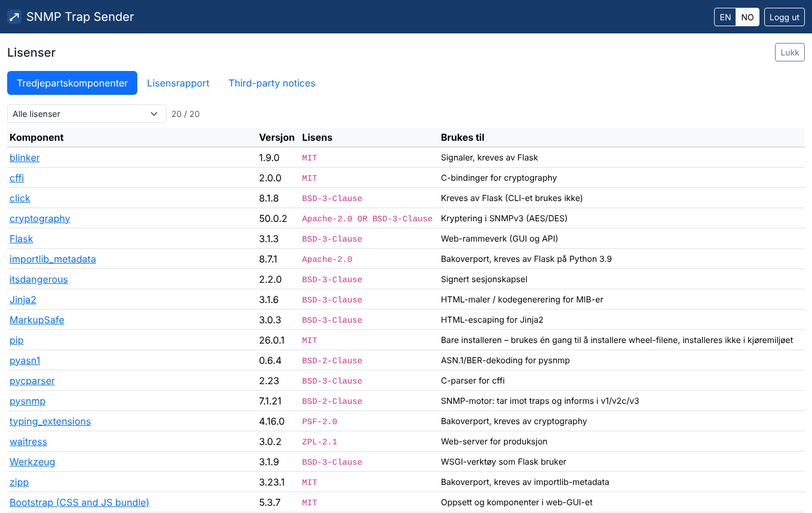This screenshot has height=513, width=812.
Task: Open the waitress link
Action: tap(28, 441)
